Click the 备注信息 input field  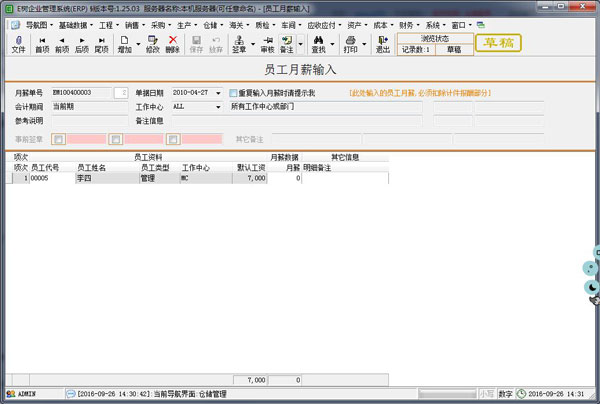click(297, 121)
